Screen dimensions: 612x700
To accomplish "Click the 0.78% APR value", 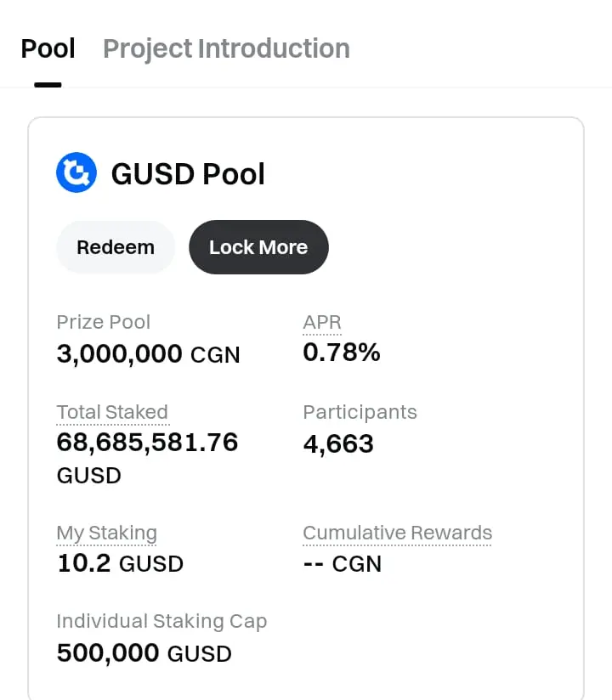I will point(342,353).
